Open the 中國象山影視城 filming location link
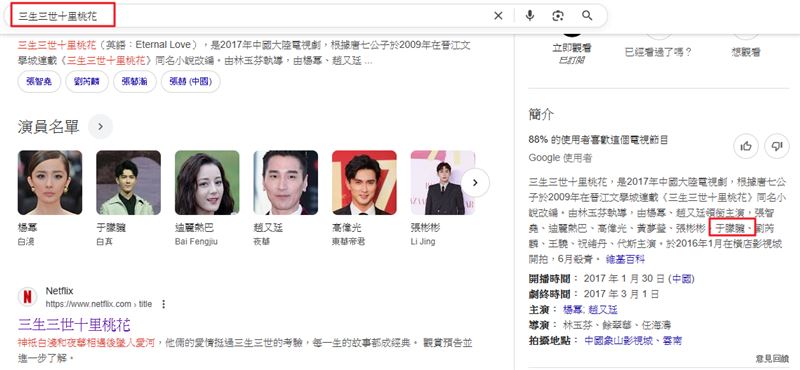The height and width of the screenshot is (370, 800). point(619,340)
